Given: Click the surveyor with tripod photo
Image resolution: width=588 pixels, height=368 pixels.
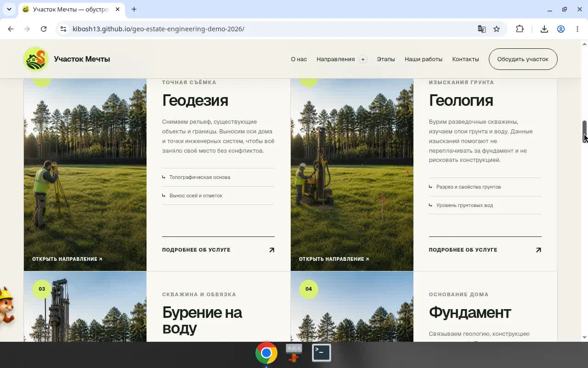Looking at the screenshot, I should point(85,174).
